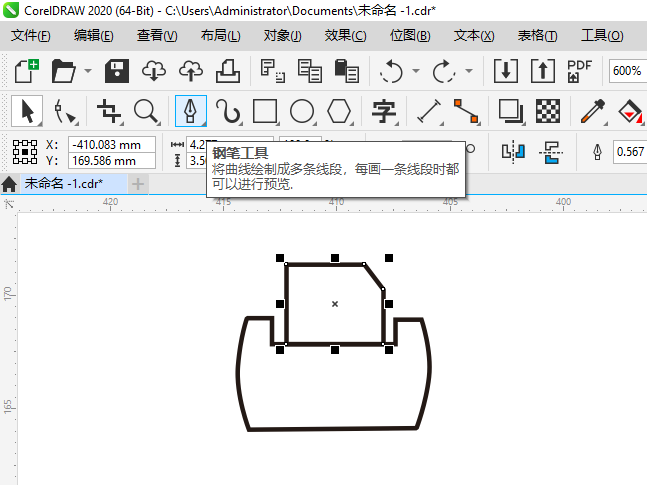Open the 对象(J) menu
Image resolution: width=647 pixels, height=485 pixels.
click(283, 36)
